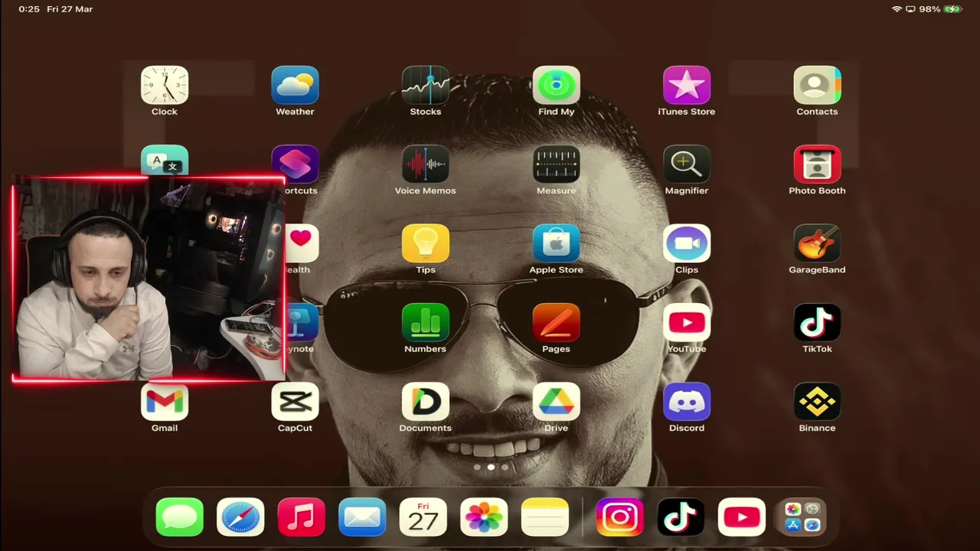Image resolution: width=980 pixels, height=551 pixels.
Task: Open Messages in the dock
Action: 179,517
